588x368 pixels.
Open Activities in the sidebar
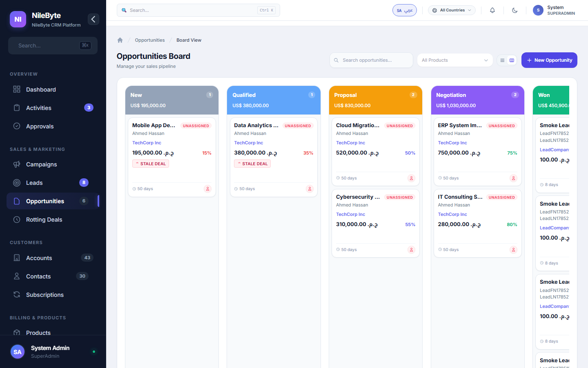[53, 108]
